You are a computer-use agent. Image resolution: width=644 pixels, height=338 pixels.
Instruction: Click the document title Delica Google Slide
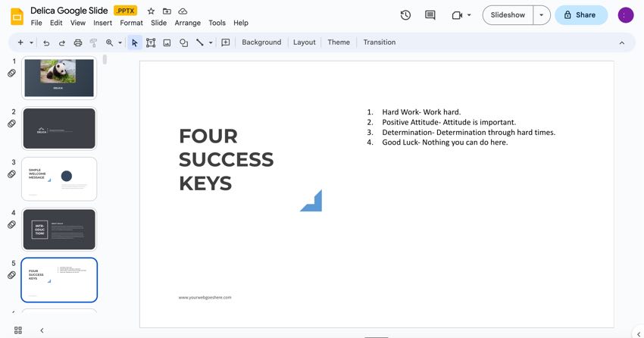click(69, 11)
